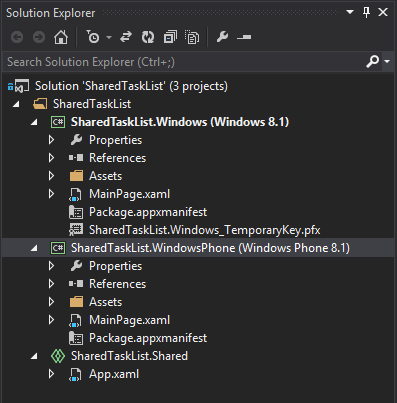The image size is (397, 403).
Task: Click the wrench icon of Windows 8.1 Properties
Action: [76, 140]
